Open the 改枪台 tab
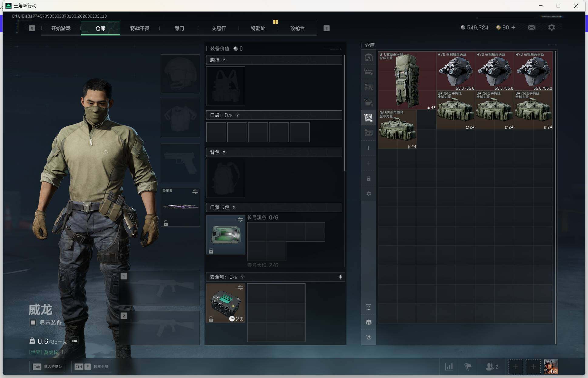Screen dimensions: 588x378 point(297,28)
